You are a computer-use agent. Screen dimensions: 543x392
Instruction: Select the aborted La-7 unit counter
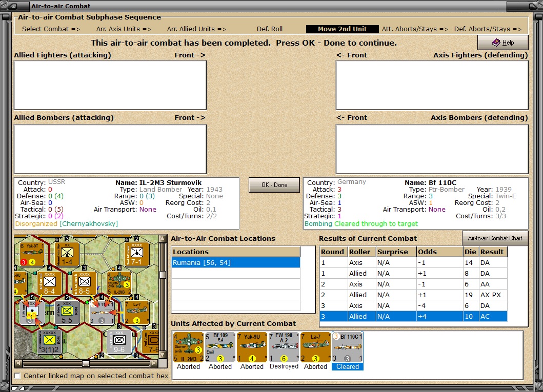315,346
